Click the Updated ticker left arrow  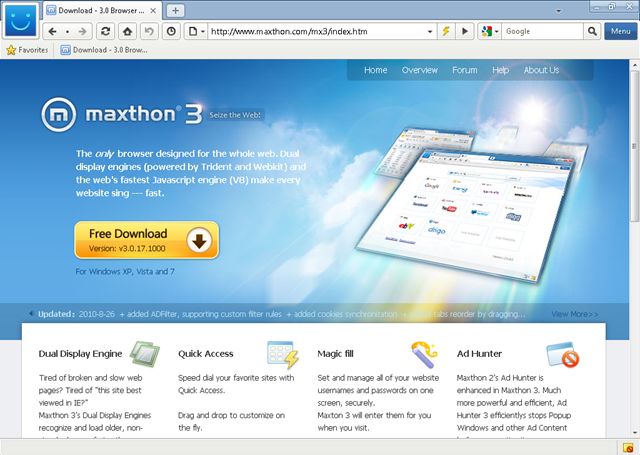[x=31, y=313]
